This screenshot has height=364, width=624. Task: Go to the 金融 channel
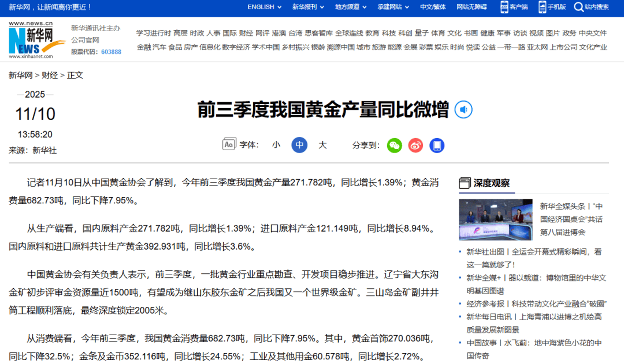point(144,47)
